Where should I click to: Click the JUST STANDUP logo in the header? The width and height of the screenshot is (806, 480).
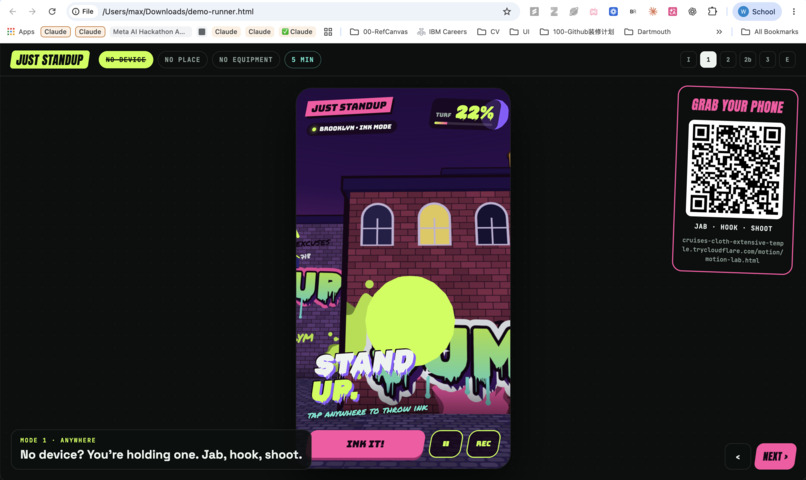pos(50,60)
